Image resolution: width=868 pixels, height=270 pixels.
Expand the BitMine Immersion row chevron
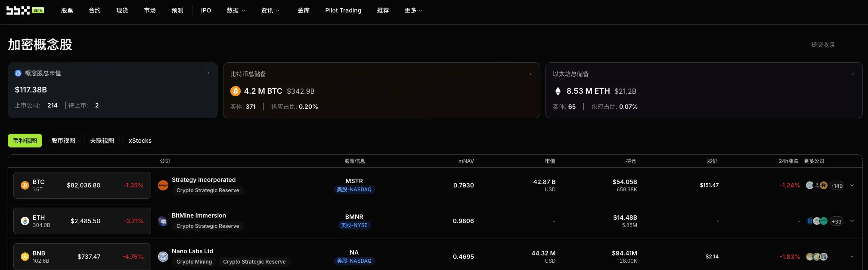pos(852,221)
